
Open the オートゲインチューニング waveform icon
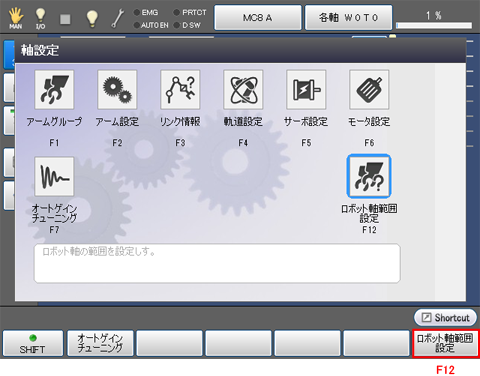coord(54,176)
